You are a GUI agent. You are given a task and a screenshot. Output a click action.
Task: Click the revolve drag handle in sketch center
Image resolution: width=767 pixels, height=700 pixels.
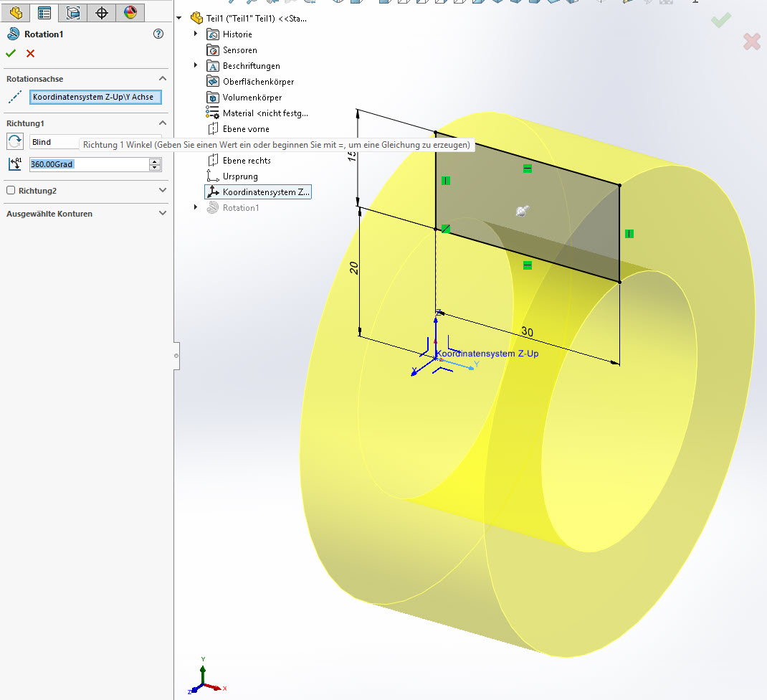[x=523, y=211]
